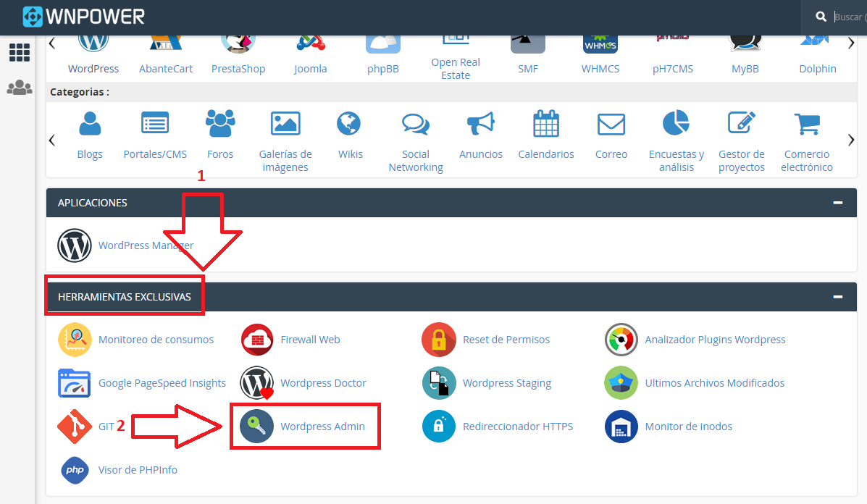Open the Google PageSpeed Insights text link

coord(162,383)
